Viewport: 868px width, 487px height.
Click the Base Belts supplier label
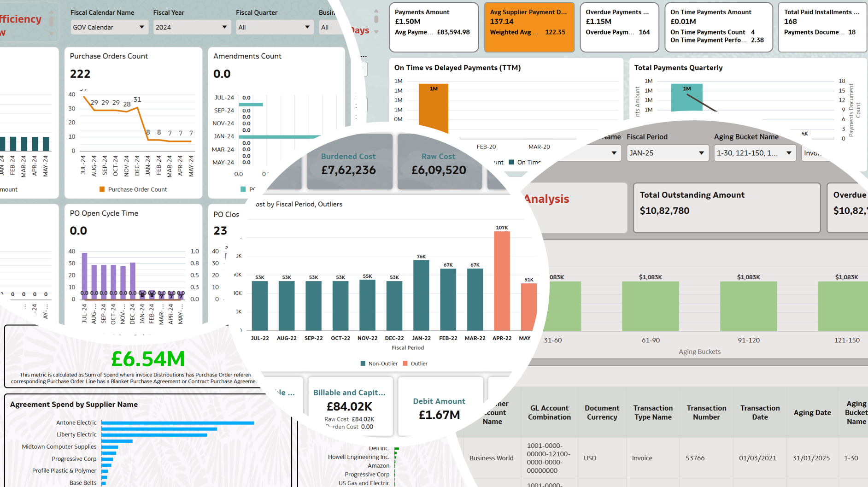point(83,482)
